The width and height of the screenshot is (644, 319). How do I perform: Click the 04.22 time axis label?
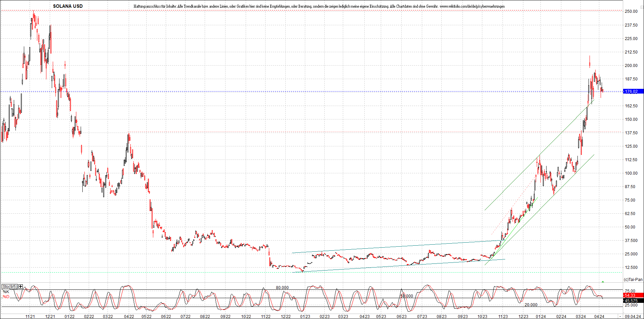coord(129,316)
